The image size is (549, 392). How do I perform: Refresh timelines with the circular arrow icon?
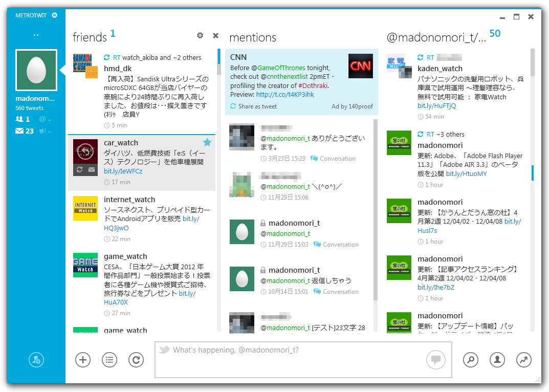point(136,360)
